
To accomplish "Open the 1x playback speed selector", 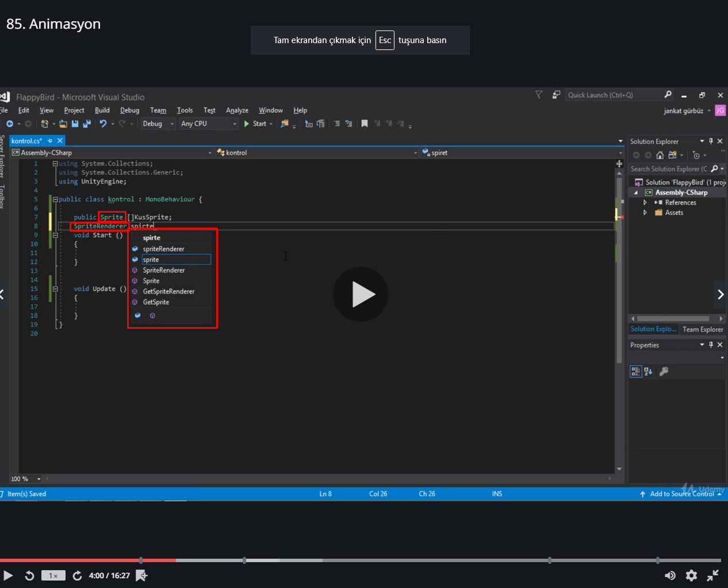I will click(53, 575).
